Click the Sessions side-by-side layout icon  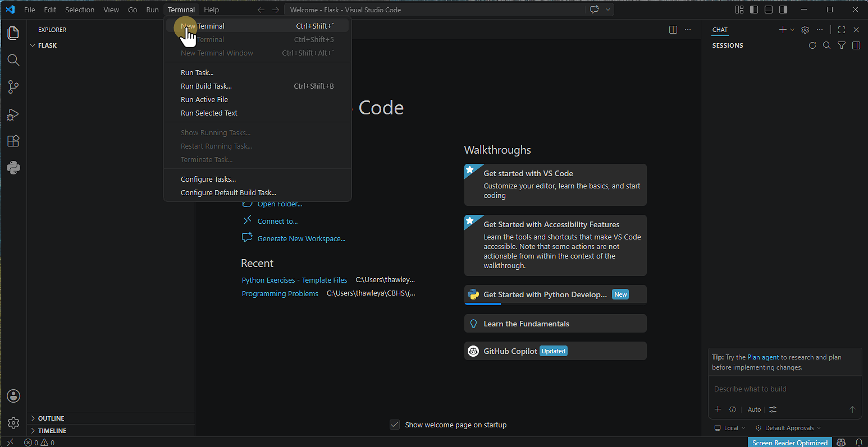tap(856, 45)
